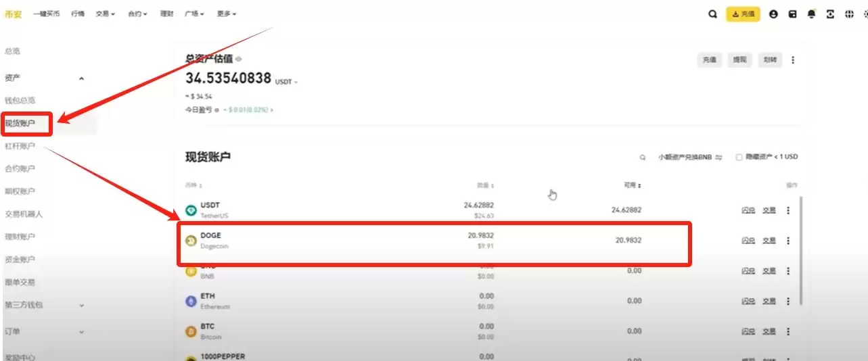Image resolution: width=868 pixels, height=361 pixels.
Task: Click 闪兑 in the USDT row
Action: coord(748,210)
